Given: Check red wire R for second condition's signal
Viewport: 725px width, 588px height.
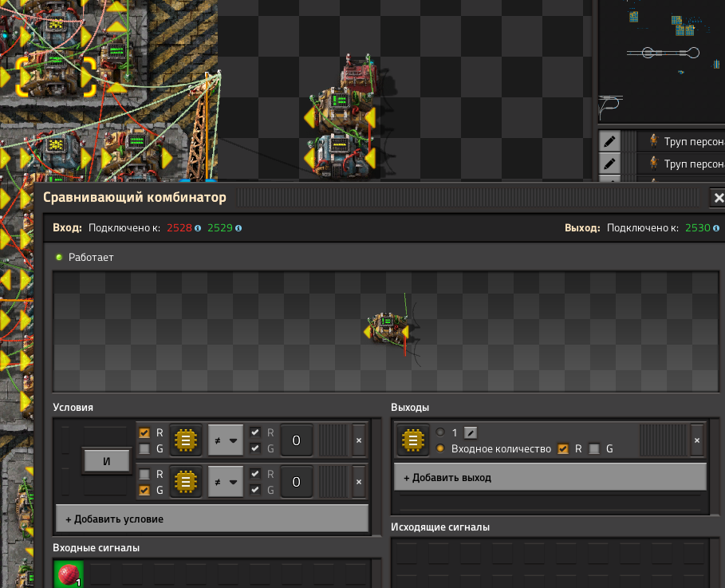Looking at the screenshot, I should (x=144, y=474).
